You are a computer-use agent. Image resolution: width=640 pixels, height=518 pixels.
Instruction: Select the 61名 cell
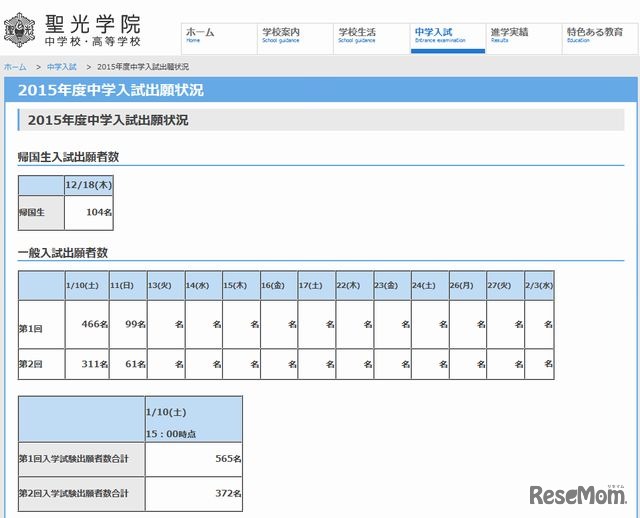click(128, 364)
